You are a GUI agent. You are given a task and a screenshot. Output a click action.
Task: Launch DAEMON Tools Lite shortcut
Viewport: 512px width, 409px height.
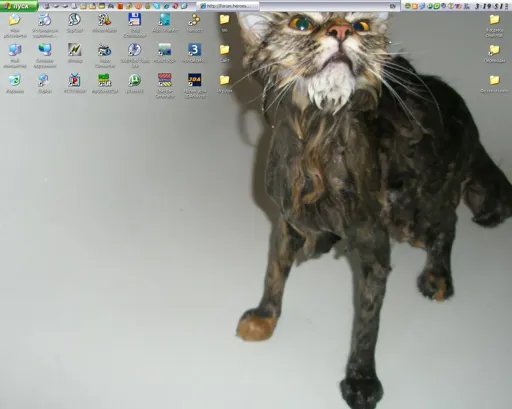click(x=135, y=50)
